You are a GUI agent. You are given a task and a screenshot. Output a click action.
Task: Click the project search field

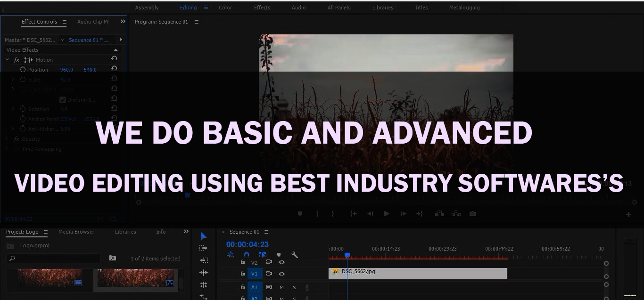[54, 258]
